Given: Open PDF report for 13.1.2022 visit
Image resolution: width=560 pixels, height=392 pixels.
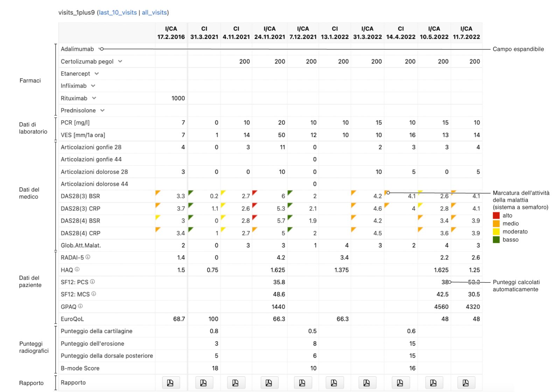Looking at the screenshot, I should 334,383.
